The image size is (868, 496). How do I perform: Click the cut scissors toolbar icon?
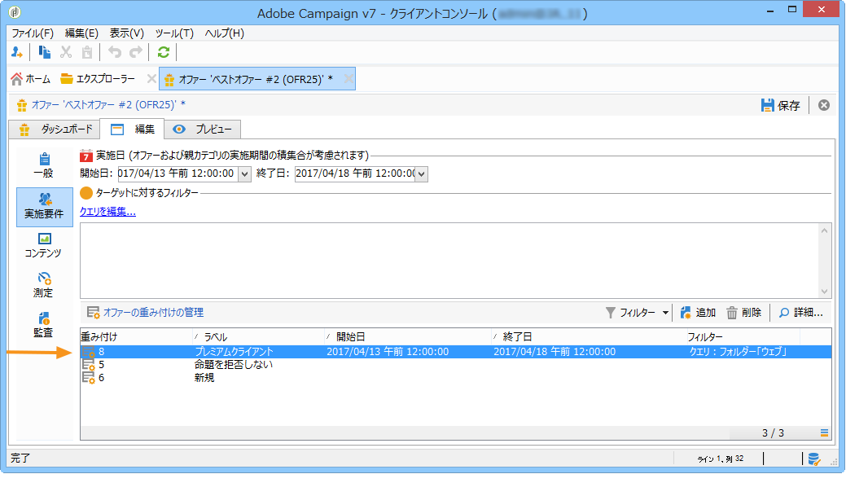point(66,53)
